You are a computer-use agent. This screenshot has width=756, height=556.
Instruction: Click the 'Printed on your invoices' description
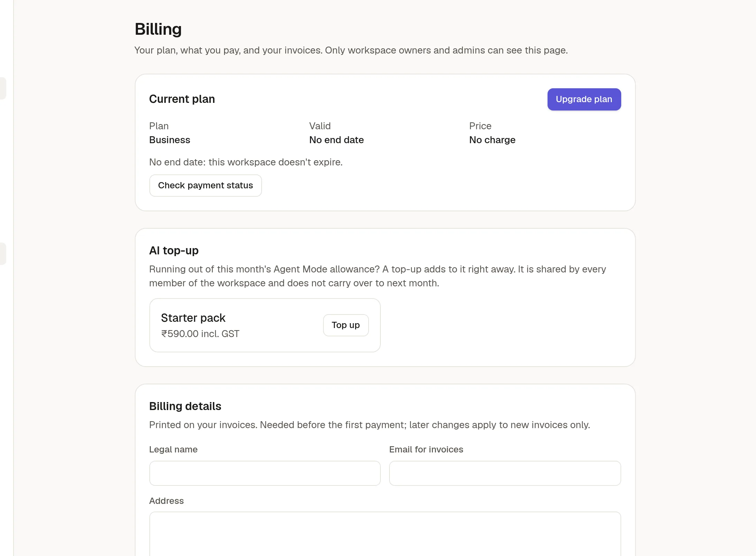[x=370, y=425]
